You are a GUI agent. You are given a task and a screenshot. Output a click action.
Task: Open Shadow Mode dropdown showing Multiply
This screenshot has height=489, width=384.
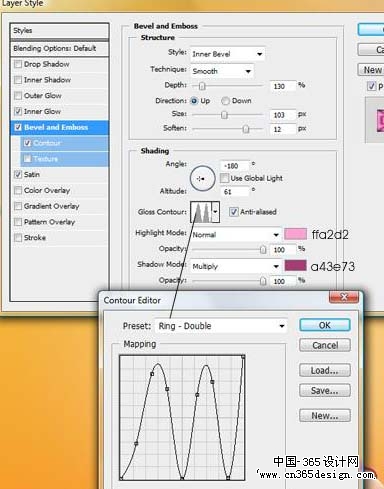pos(236,266)
